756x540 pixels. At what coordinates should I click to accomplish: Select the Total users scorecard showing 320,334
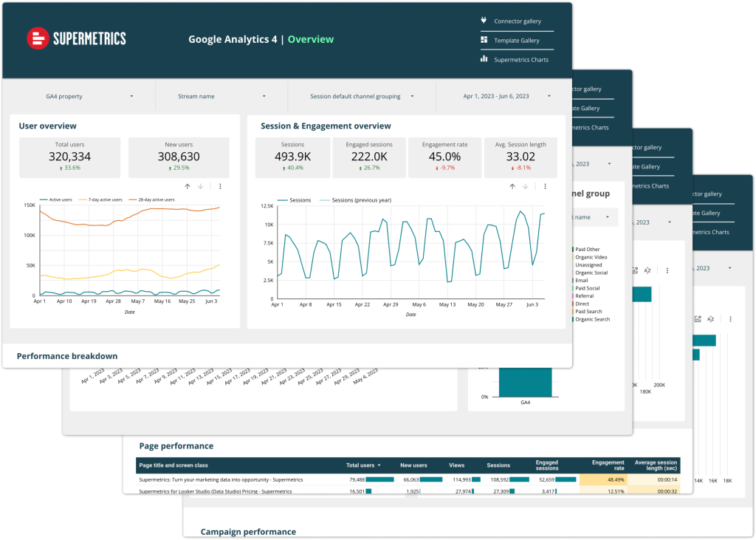(x=70, y=157)
